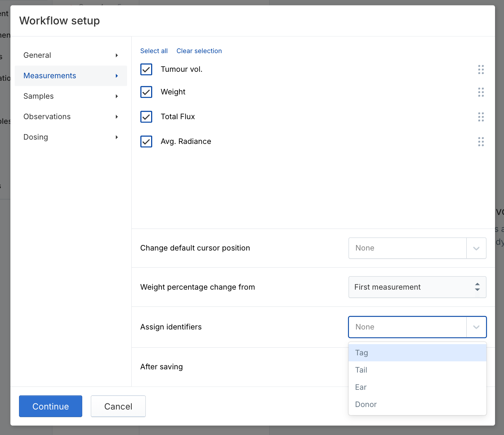Collapse the Assign identifiers dropdown chevron

pos(476,327)
